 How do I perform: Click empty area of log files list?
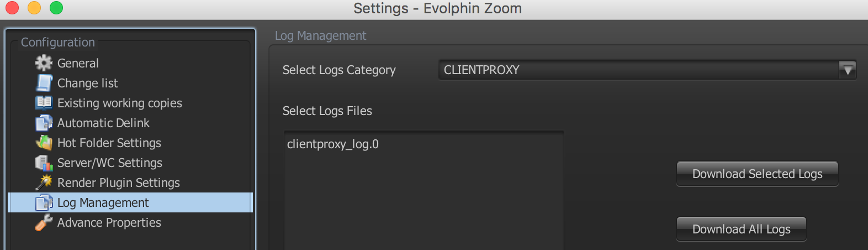(x=424, y=205)
